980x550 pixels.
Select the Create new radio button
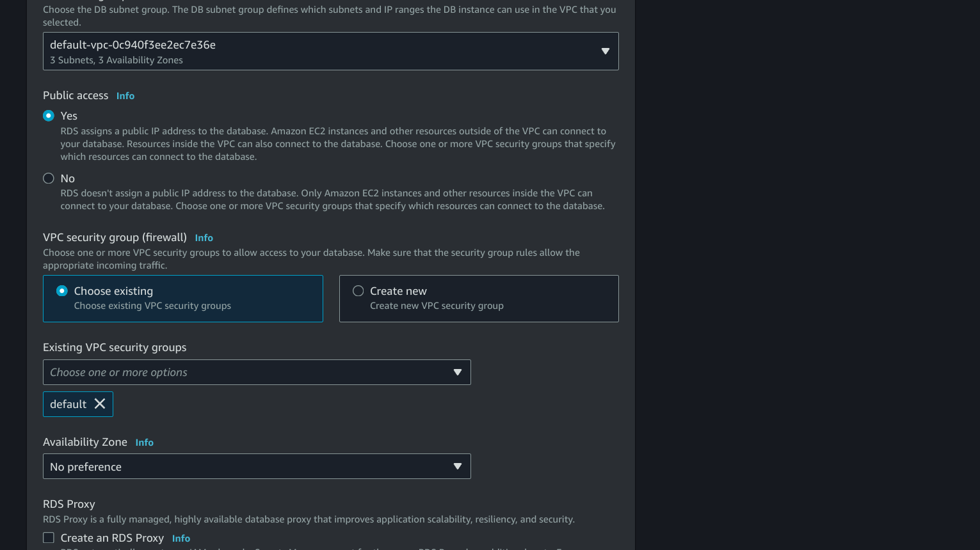click(358, 291)
